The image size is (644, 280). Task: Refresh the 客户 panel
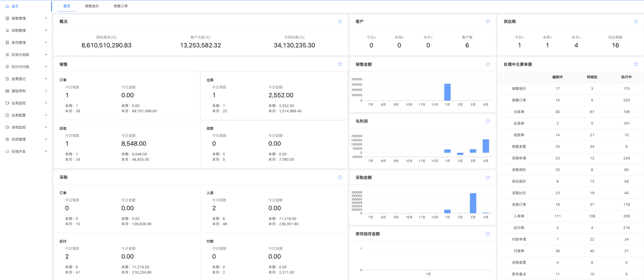[488, 22]
